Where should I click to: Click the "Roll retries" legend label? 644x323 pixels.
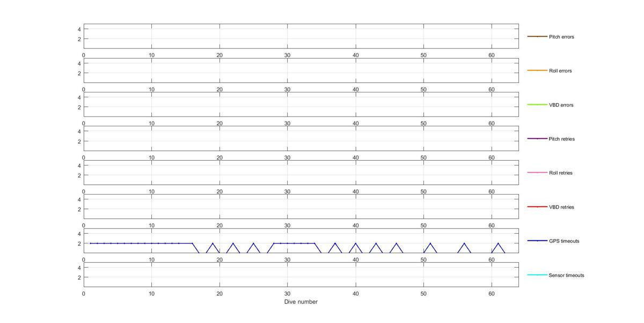tap(560, 173)
